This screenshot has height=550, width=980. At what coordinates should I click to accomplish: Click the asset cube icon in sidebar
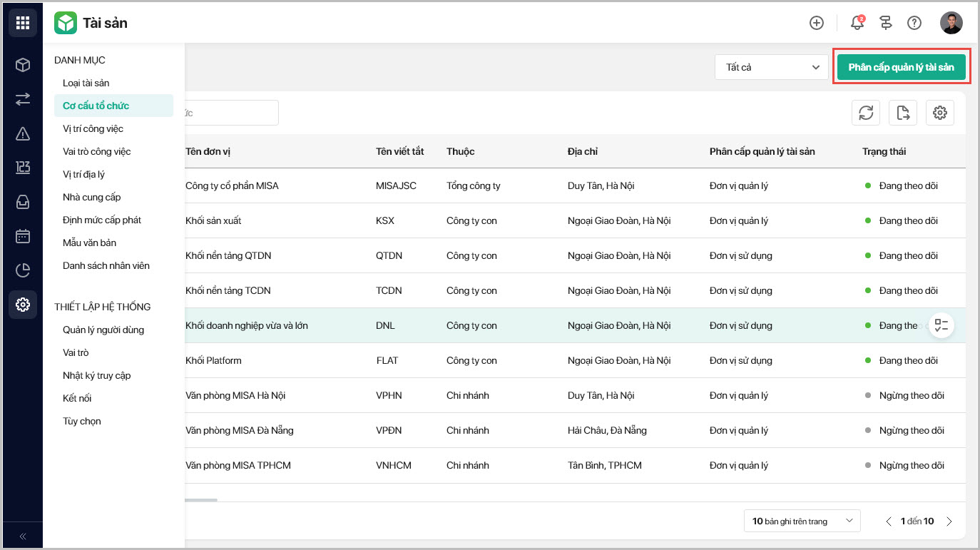[23, 65]
